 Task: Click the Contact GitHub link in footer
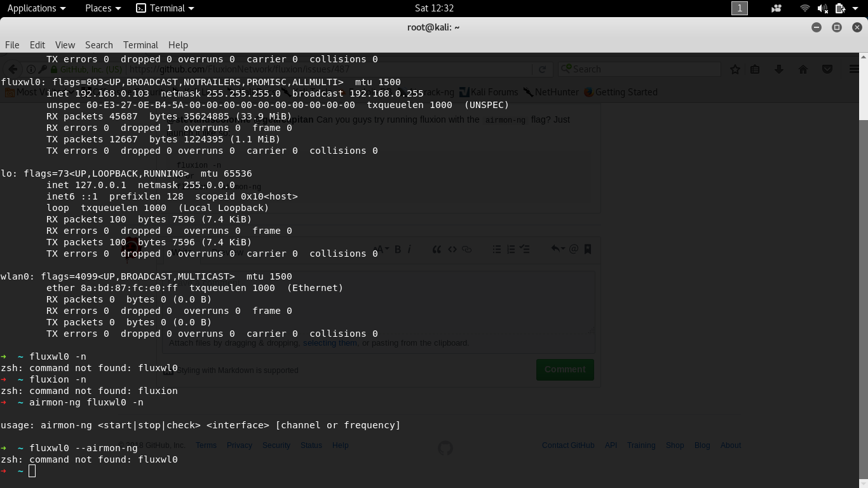[x=568, y=445]
